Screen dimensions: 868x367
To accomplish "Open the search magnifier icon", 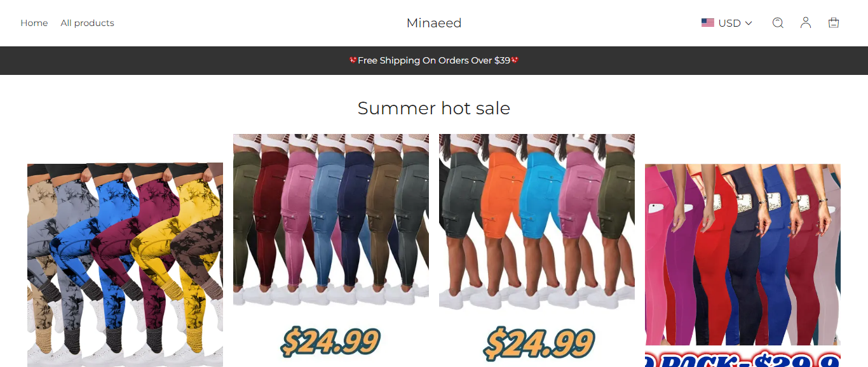I will coord(778,23).
